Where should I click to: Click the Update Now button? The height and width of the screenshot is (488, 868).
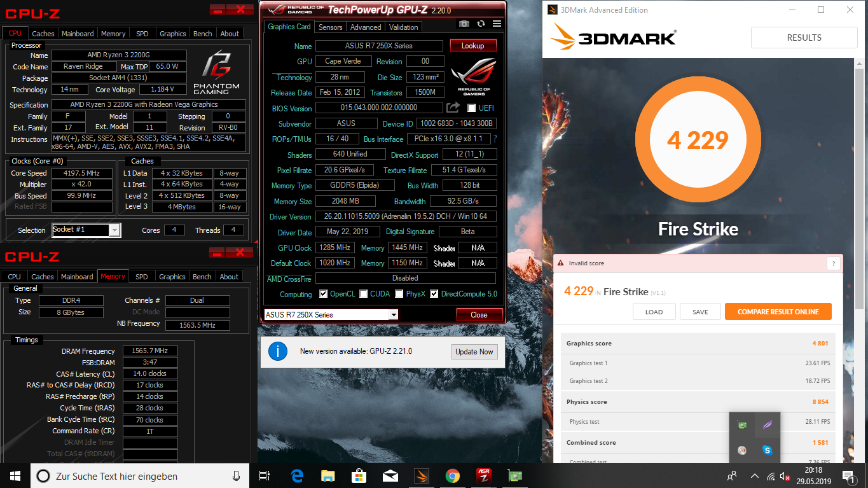(x=474, y=352)
